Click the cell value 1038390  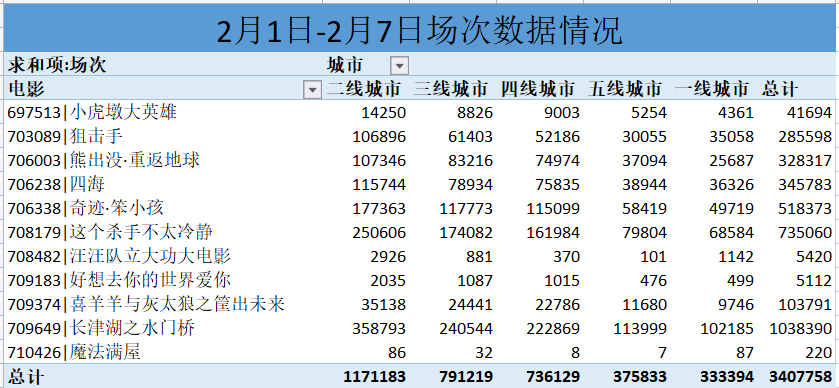click(x=801, y=329)
